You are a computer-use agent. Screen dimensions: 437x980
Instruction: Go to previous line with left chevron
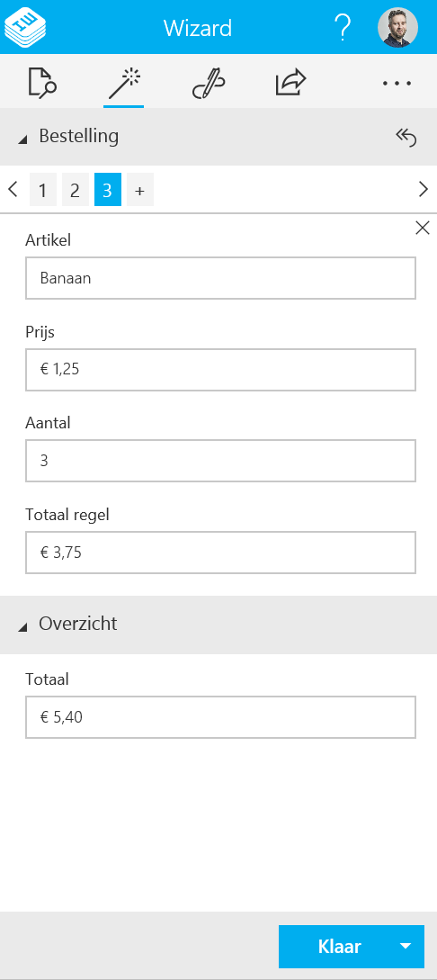pyautogui.click(x=13, y=189)
